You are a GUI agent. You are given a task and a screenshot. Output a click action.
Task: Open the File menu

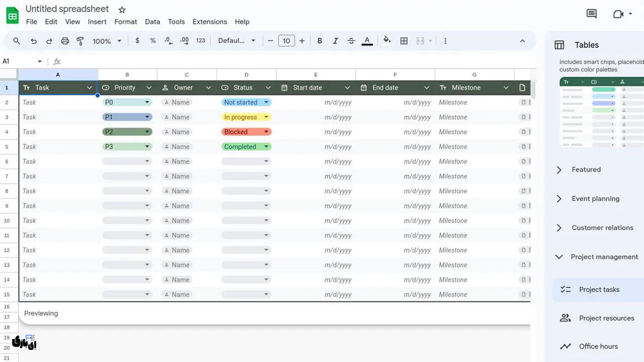[x=31, y=22]
